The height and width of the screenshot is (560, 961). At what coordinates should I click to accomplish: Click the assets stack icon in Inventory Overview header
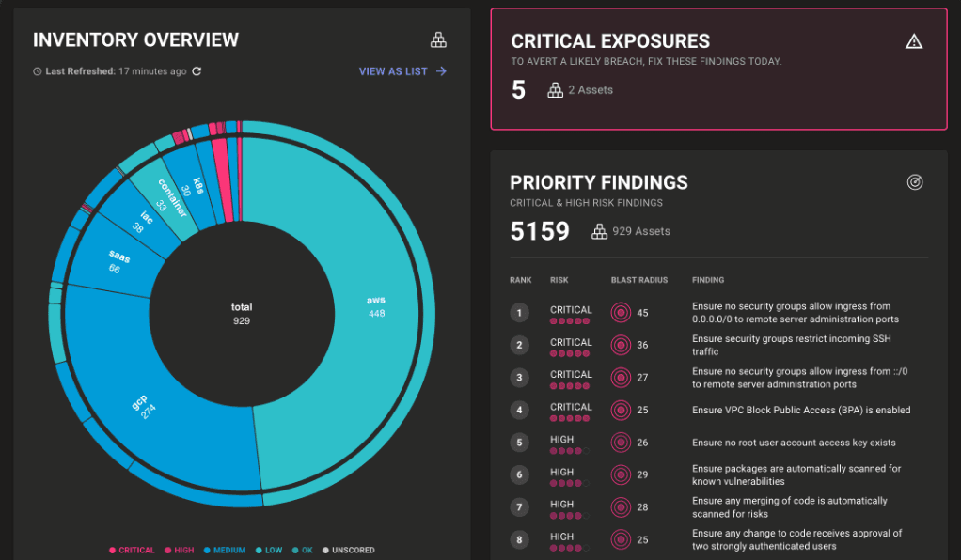438,39
